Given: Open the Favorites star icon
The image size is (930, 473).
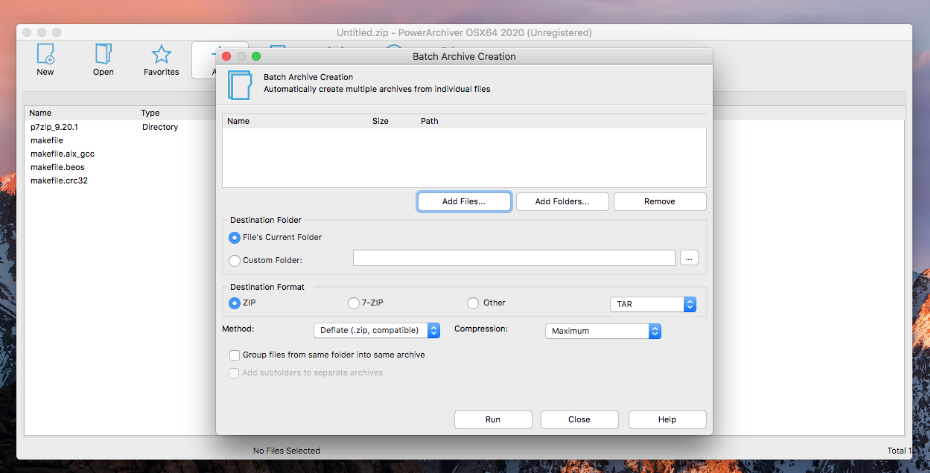Looking at the screenshot, I should (161, 55).
